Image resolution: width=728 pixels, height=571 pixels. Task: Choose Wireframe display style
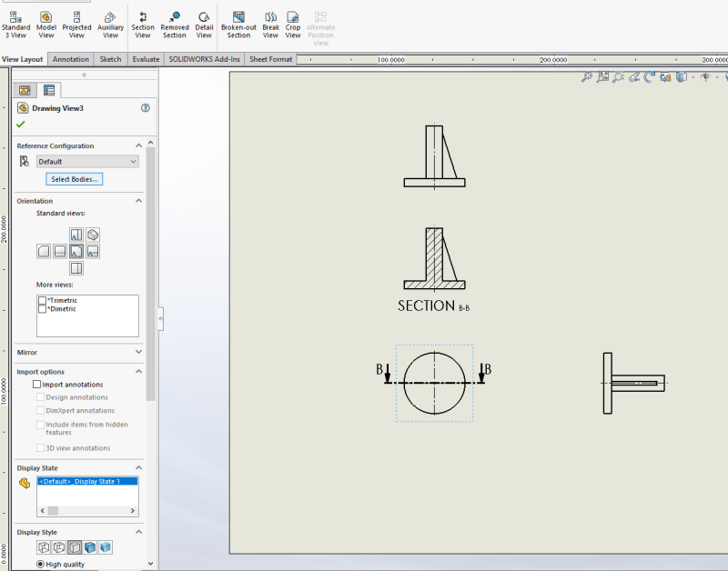44,547
